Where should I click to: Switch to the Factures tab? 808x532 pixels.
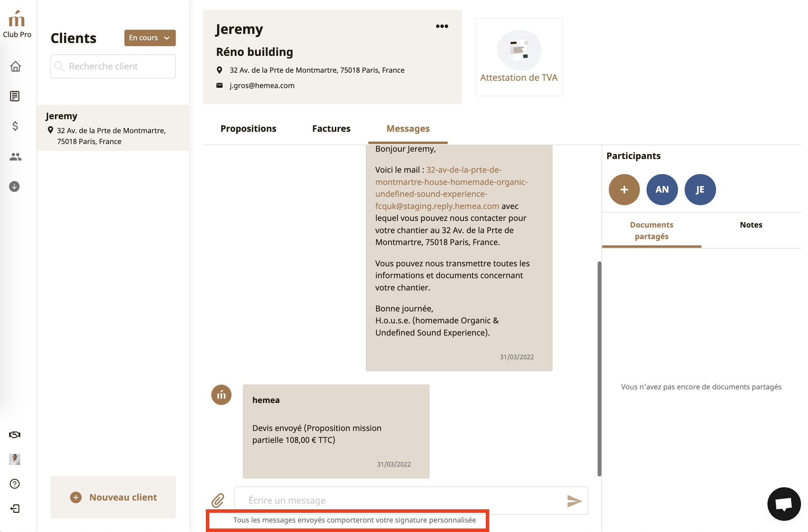pyautogui.click(x=331, y=129)
